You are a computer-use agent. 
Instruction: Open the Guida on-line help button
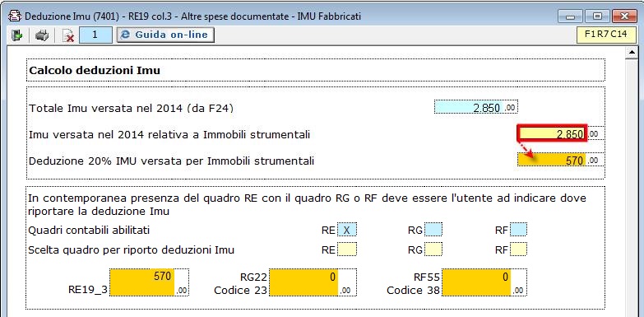click(x=165, y=35)
